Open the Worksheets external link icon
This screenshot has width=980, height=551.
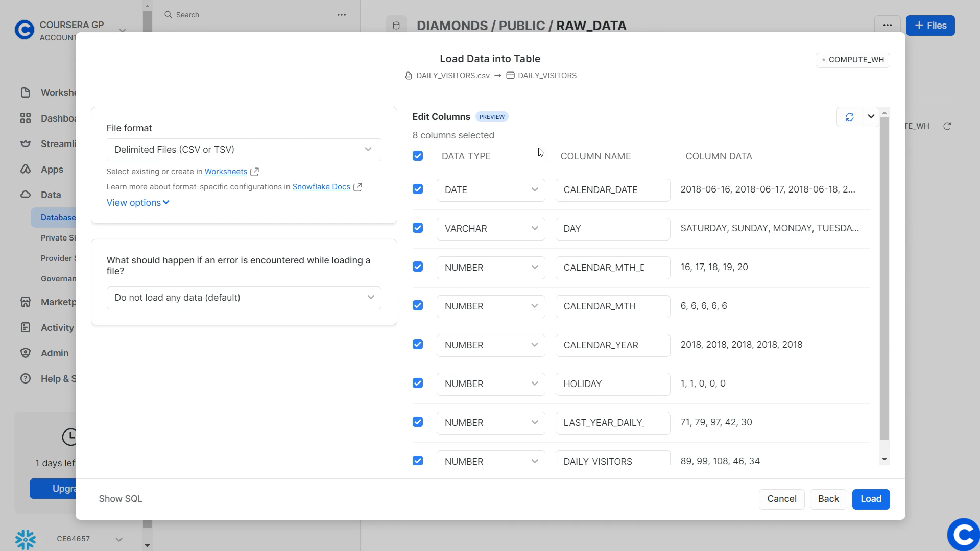point(254,172)
